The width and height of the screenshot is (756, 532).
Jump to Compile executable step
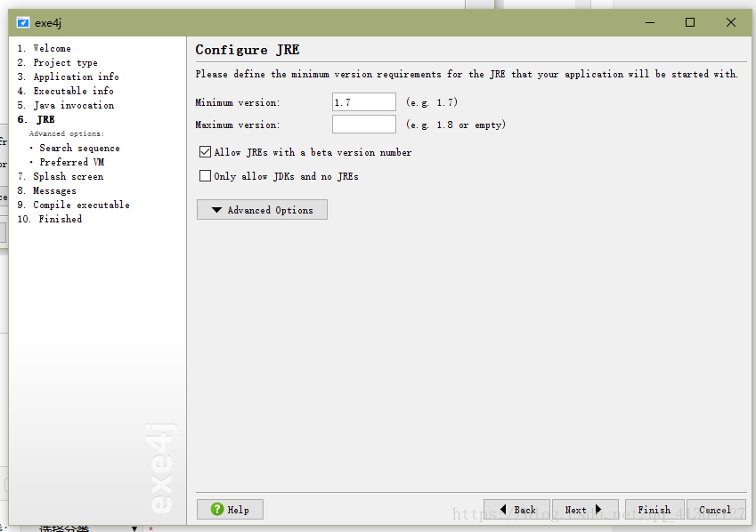pos(73,205)
